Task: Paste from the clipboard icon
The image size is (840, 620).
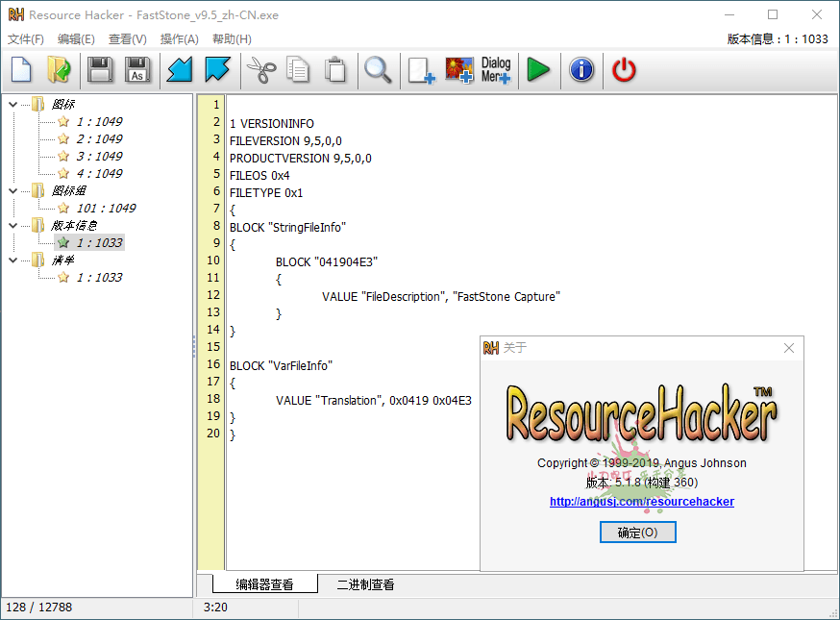Action: [334, 69]
